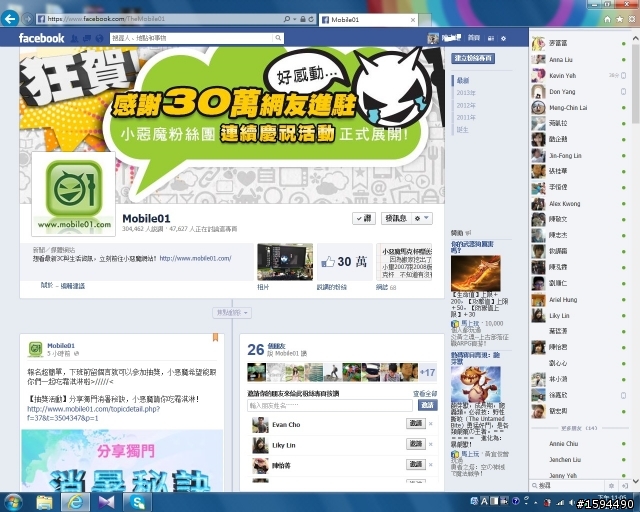Click the Facebook search magnifier icon

tap(278, 38)
